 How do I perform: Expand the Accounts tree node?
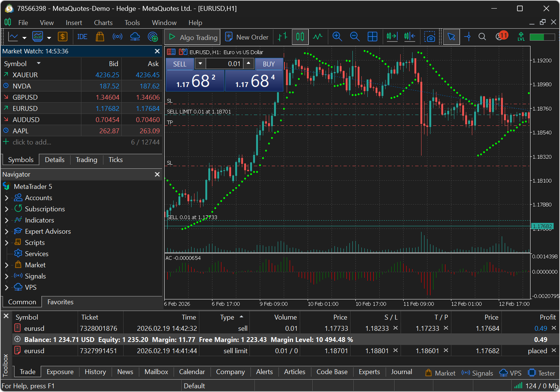click(6, 198)
